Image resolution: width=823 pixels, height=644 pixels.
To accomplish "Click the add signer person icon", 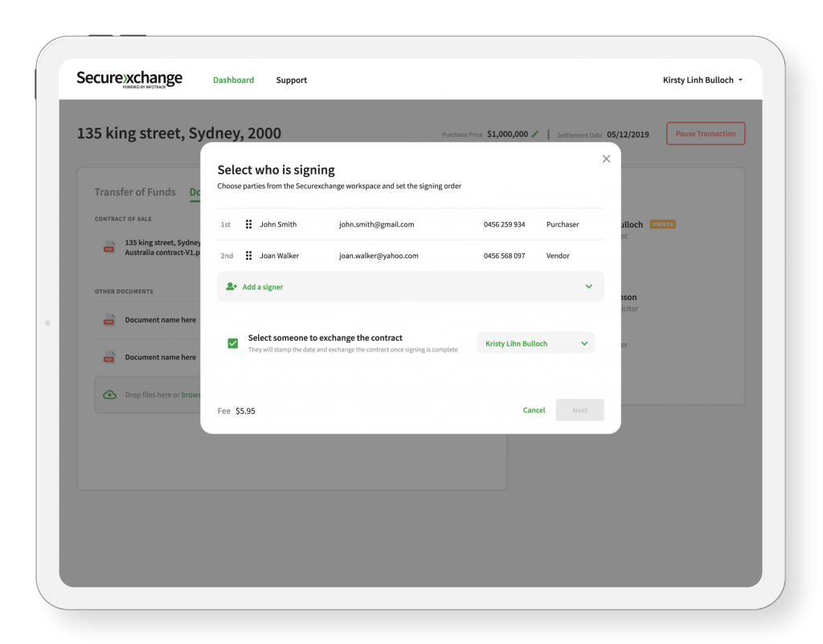I will point(231,286).
